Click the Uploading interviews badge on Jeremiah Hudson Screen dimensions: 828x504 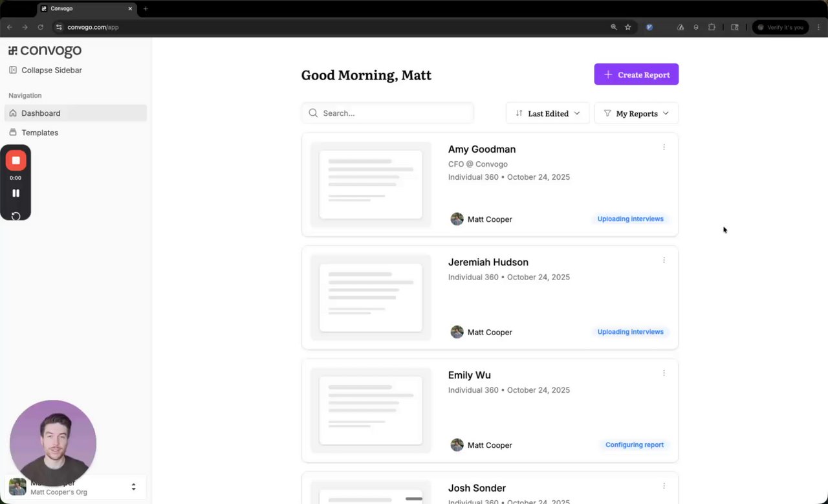pos(630,332)
